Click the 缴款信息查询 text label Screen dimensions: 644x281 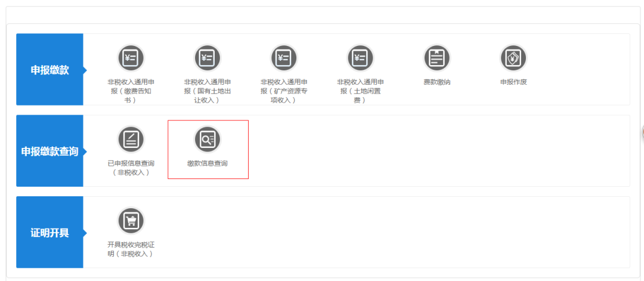tap(208, 163)
